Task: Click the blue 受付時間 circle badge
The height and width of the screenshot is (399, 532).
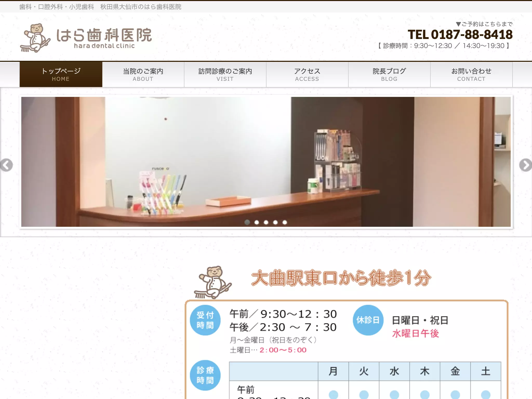Action: click(205, 320)
